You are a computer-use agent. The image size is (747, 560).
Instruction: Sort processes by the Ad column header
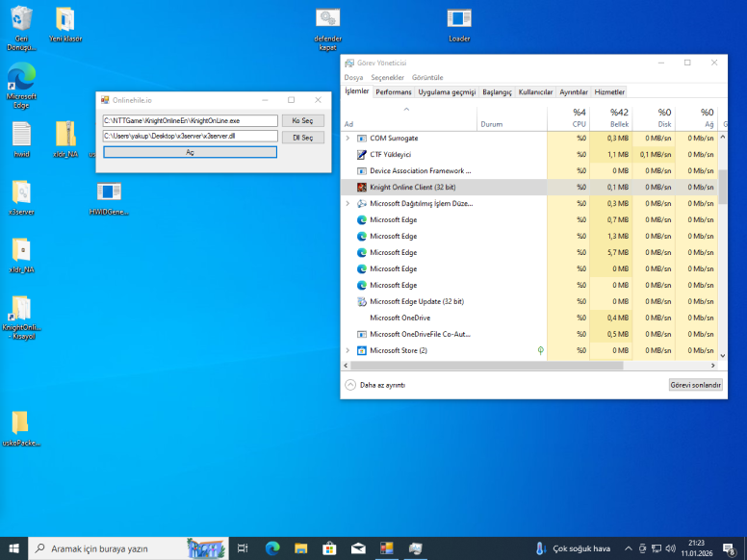[x=409, y=117]
